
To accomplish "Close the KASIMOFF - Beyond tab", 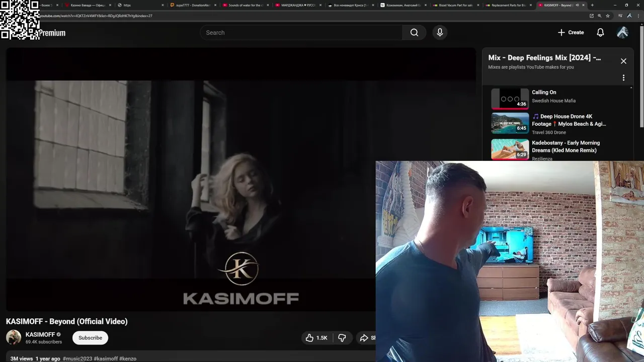I will pos(584,5).
